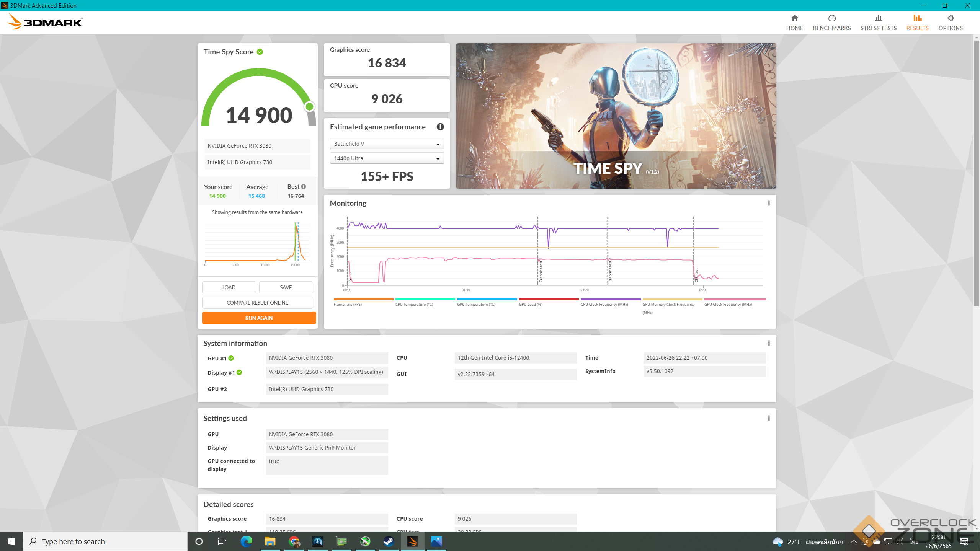Open Stress Tests bar chart icon
Screen dimensions: 980x551
coord(878,18)
